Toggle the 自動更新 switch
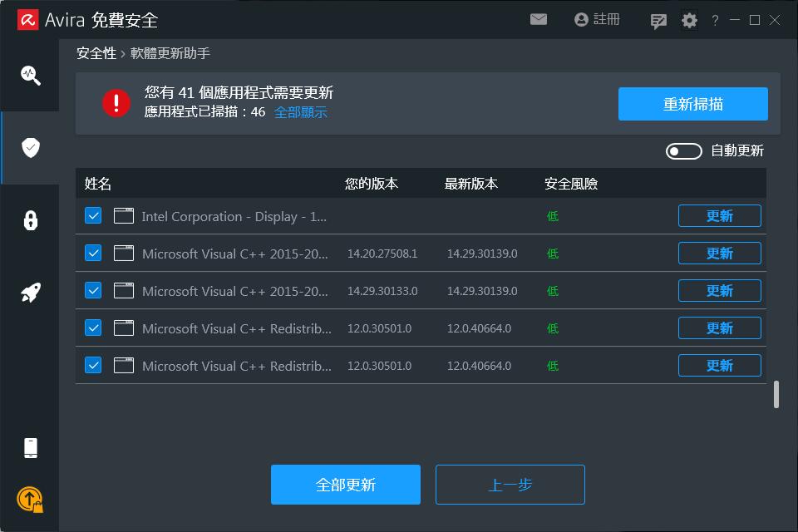This screenshot has width=798, height=532. [683, 150]
